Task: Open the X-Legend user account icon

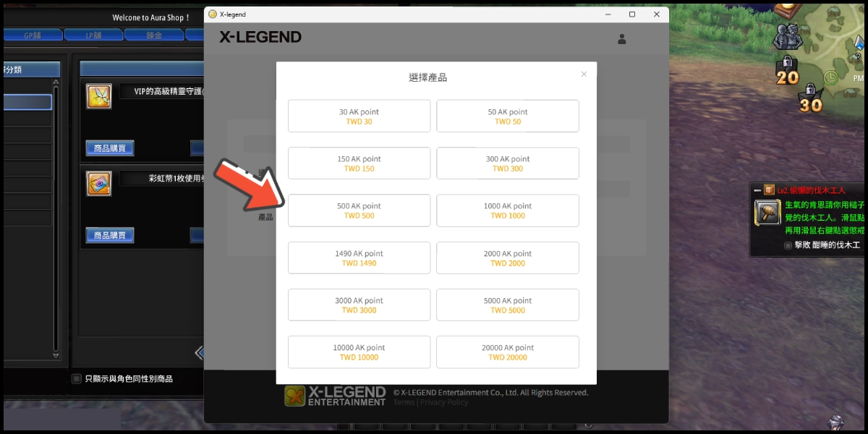Action: point(622,39)
